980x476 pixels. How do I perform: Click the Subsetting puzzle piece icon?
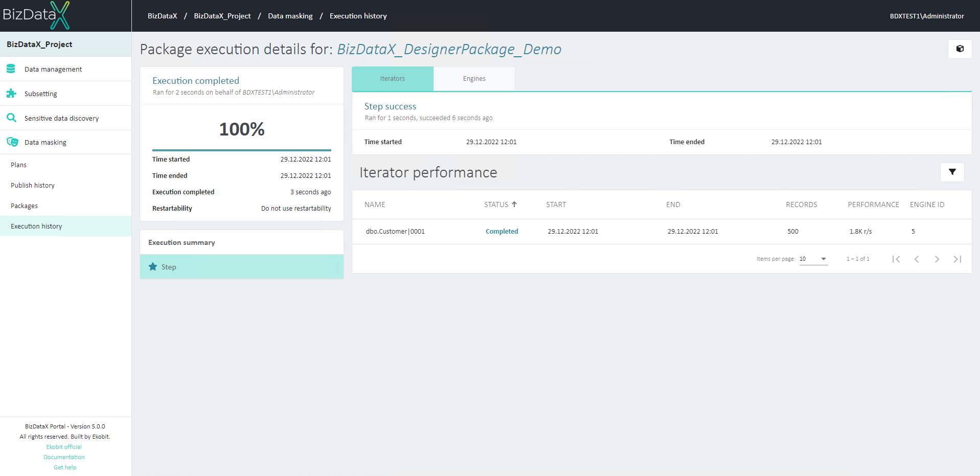[11, 94]
